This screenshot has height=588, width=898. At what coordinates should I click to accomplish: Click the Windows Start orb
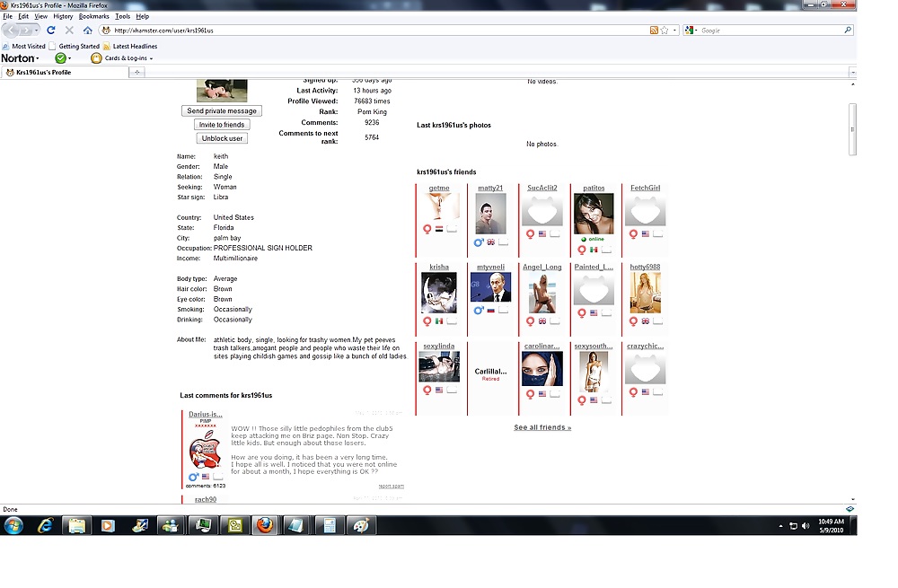13,526
